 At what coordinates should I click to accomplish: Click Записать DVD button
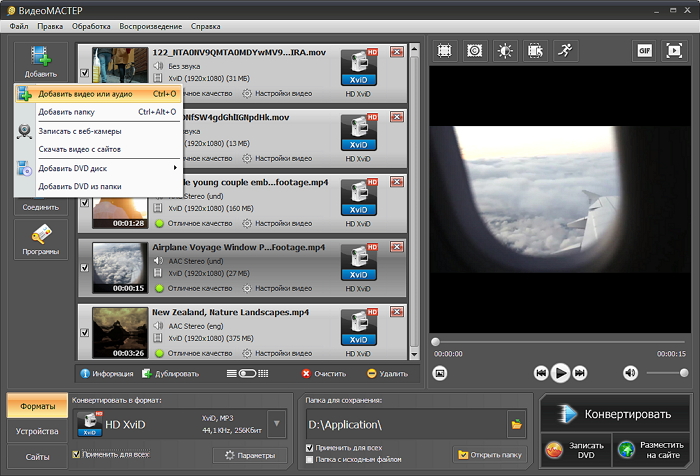click(576, 450)
